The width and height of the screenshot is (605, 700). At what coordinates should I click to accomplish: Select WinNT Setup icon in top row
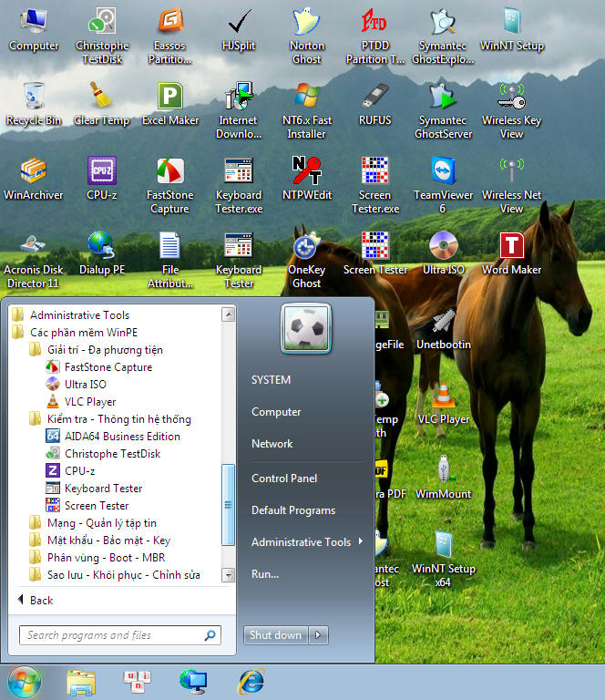tap(512, 29)
